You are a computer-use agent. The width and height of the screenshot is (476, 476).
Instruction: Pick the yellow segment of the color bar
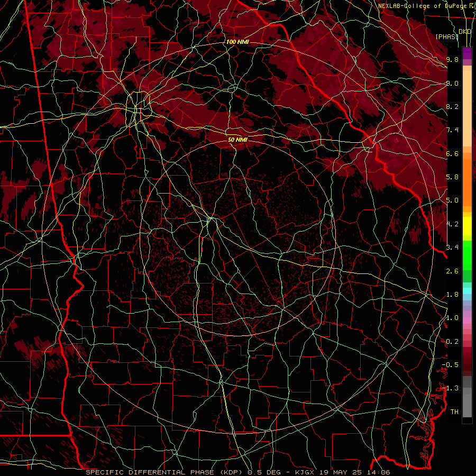click(467, 226)
